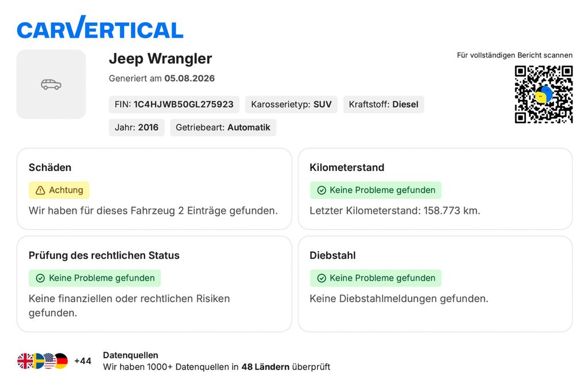Click the Getriebeart Automatik tag
Screen dimensions: 588x386
click(223, 128)
